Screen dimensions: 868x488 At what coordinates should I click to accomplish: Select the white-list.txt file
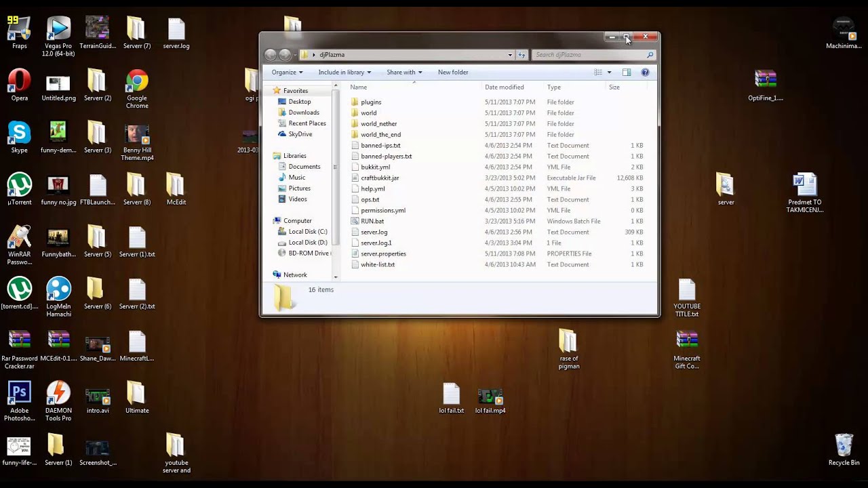tap(497, 264)
